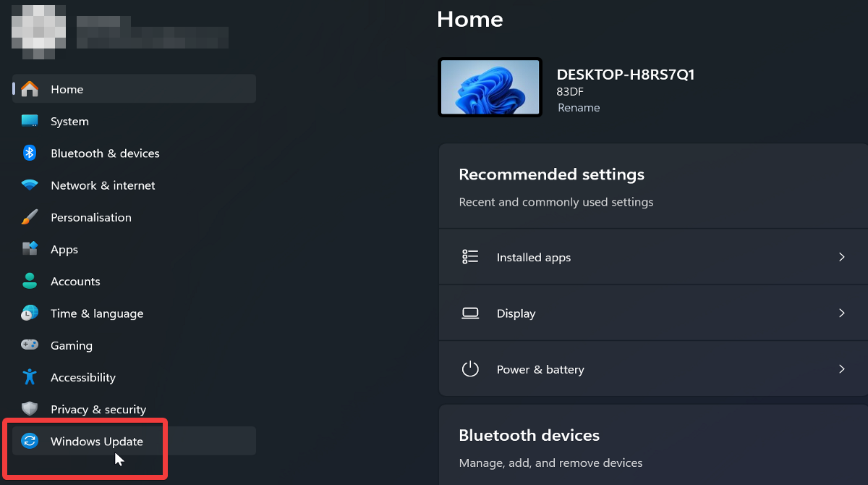The image size is (868, 485).
Task: Click the desktop wallpaper thumbnail
Action: click(490, 88)
